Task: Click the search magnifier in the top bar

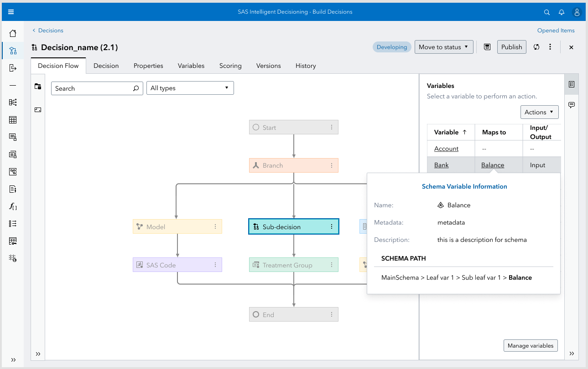Action: click(x=547, y=12)
